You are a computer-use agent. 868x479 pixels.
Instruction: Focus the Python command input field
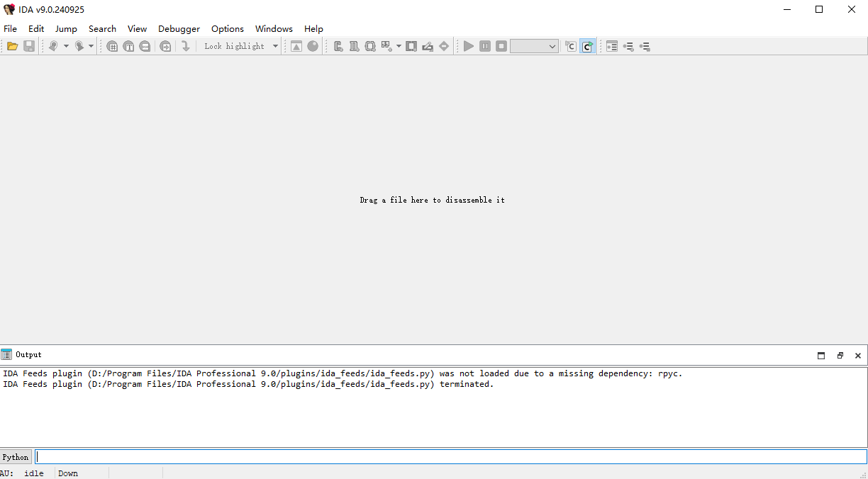tap(451, 457)
